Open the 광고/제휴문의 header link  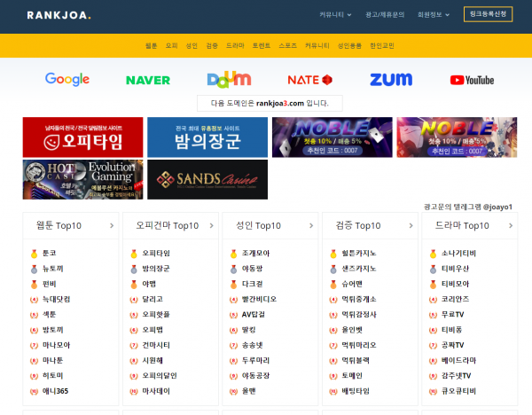(x=385, y=14)
